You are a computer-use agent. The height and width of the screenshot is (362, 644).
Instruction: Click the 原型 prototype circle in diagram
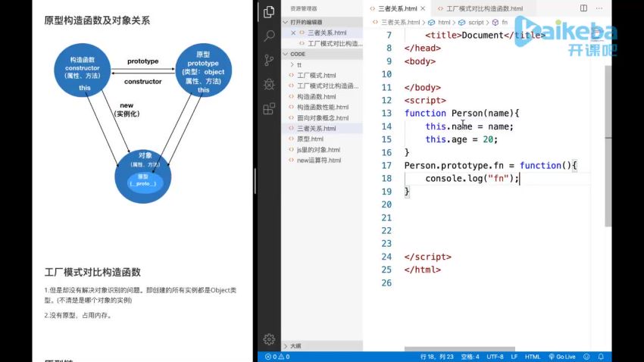203,70
